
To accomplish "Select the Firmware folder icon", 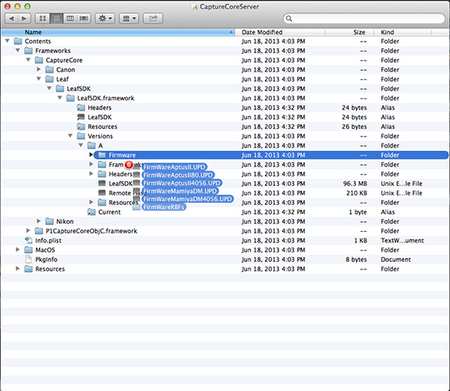I will (x=102, y=155).
